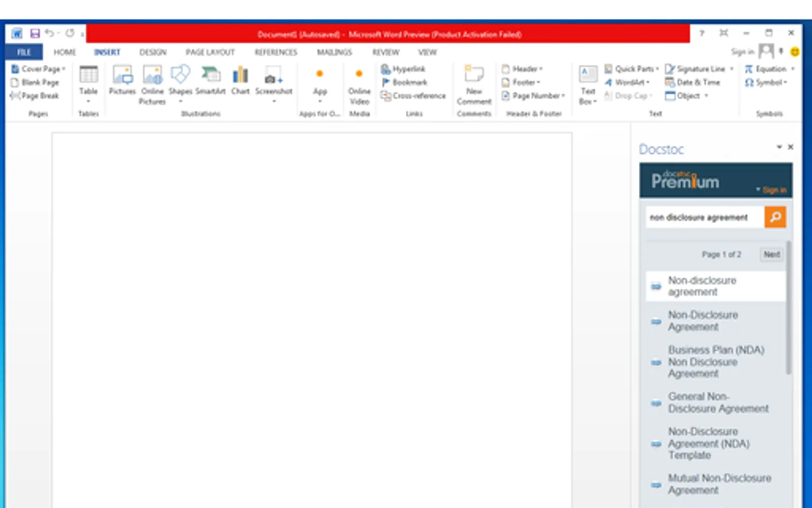Open Apps for Office

[320, 85]
